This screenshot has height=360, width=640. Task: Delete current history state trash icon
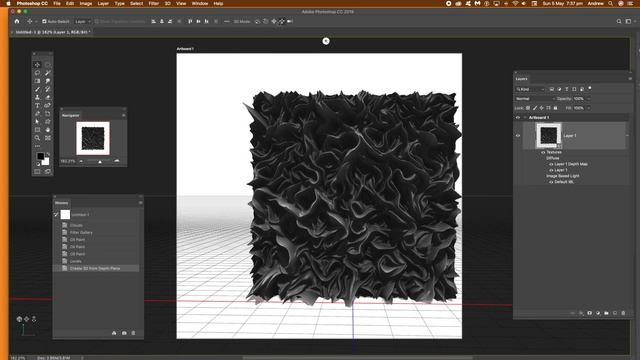[133, 333]
